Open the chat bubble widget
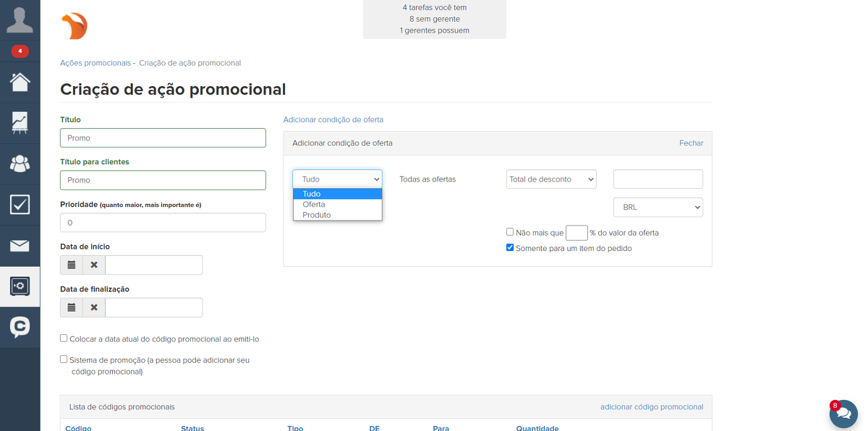 (x=843, y=414)
